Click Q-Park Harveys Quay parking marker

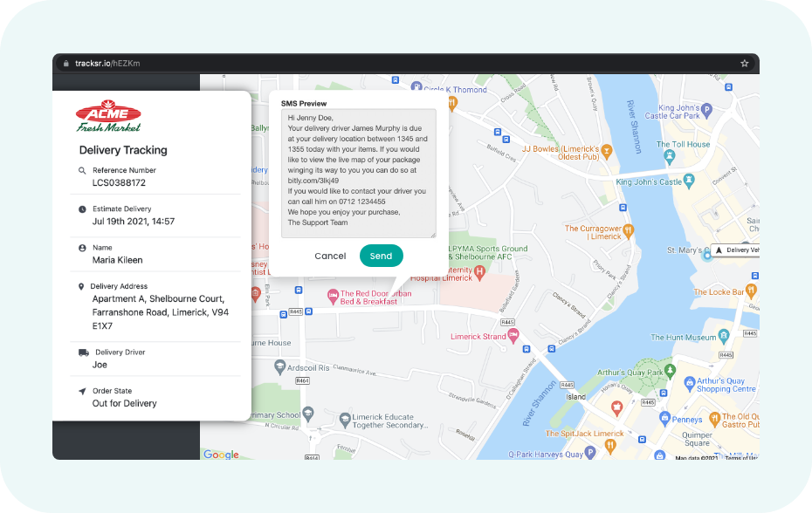point(590,453)
